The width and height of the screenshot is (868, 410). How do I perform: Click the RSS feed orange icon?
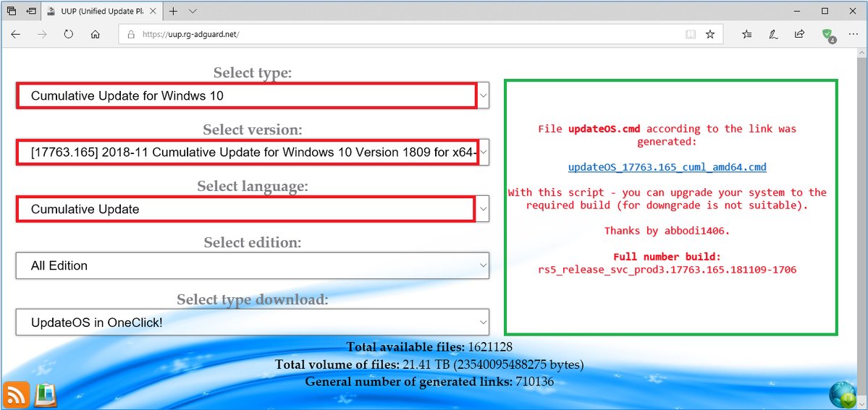(x=15, y=395)
